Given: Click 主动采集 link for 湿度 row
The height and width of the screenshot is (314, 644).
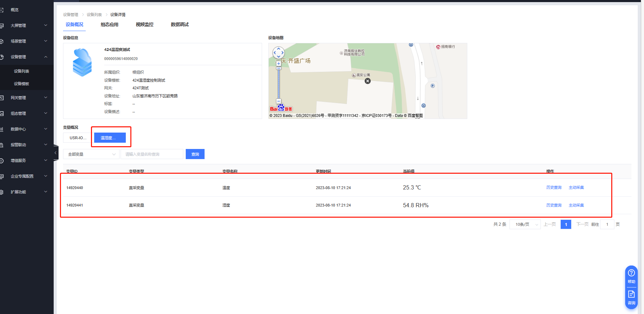Looking at the screenshot, I should tap(576, 205).
